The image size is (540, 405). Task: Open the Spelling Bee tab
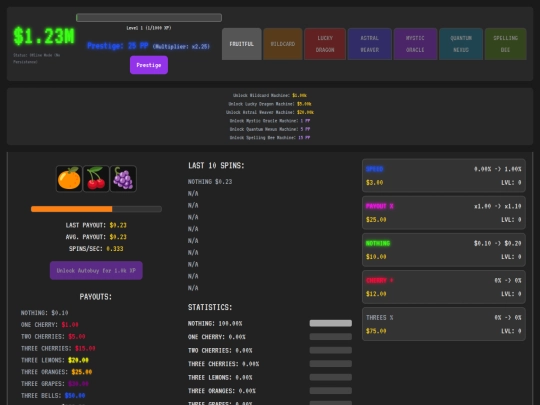coord(506,44)
